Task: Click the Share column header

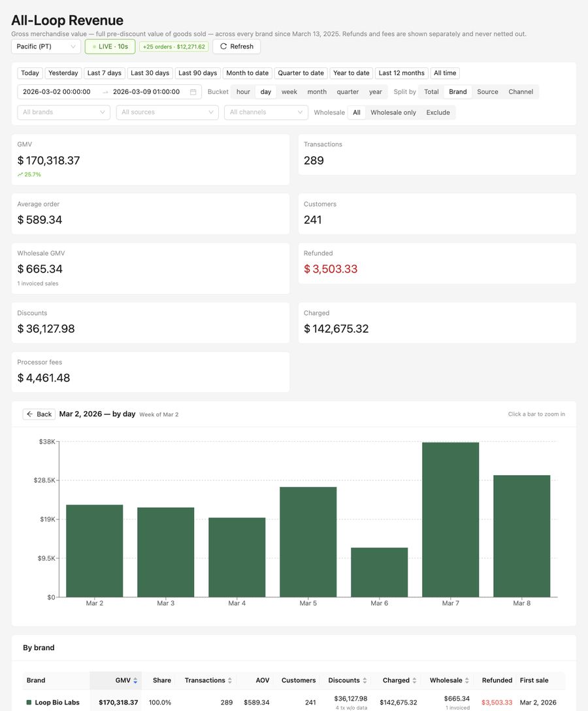Action: click(162, 681)
